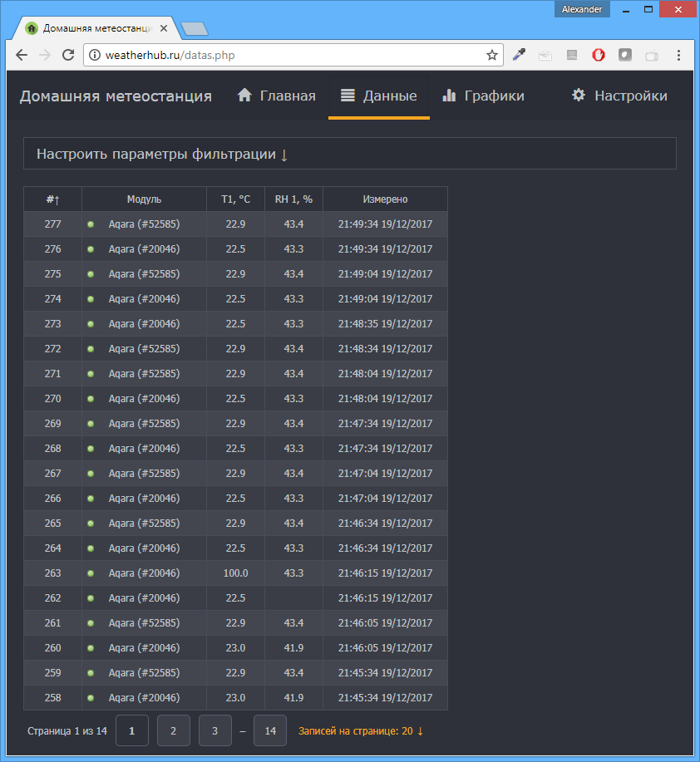This screenshot has width=700, height=762.
Task: Sort records by the # column header
Action: pos(52,199)
